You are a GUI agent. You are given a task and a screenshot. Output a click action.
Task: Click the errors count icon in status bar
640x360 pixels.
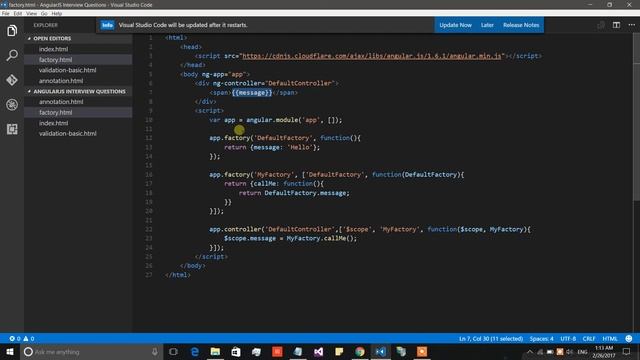click(15, 338)
